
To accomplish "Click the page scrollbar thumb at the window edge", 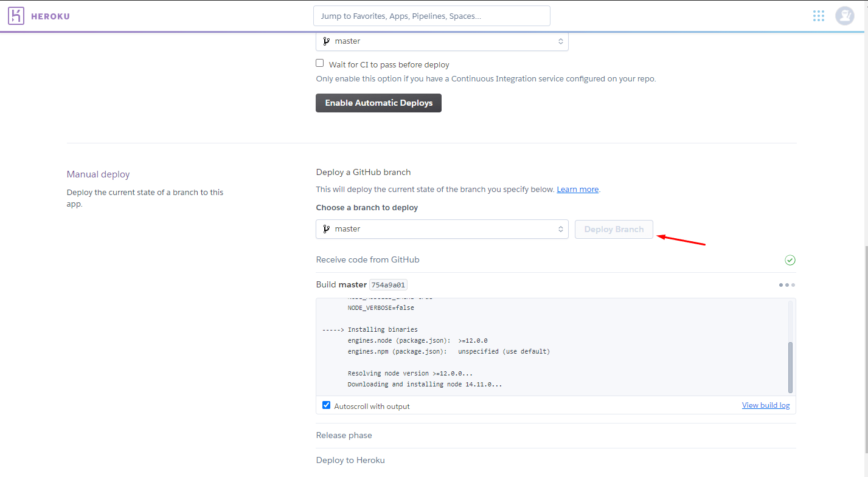I will pos(866,349).
